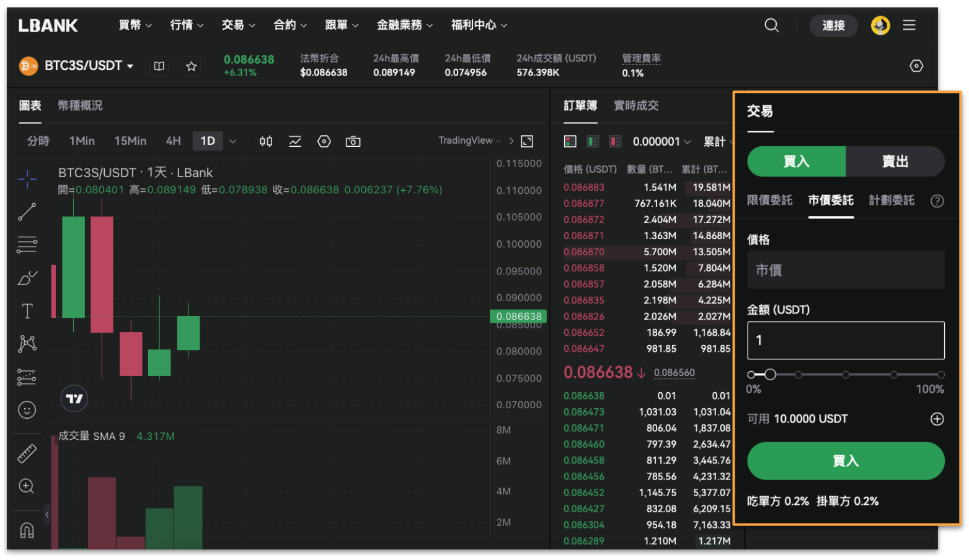Image resolution: width=969 pixels, height=560 pixels.
Task: Select the brush drawing tool
Action: point(27,278)
